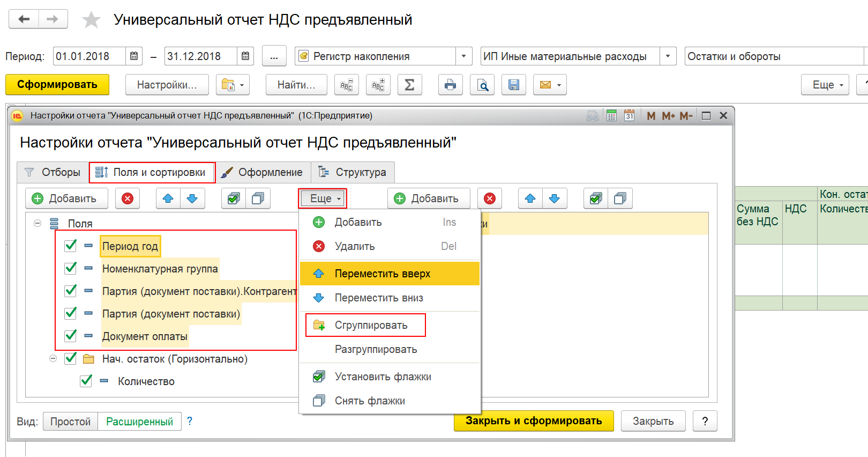
Task: Click the sum (sigma) toolbar icon
Action: pyautogui.click(x=409, y=85)
